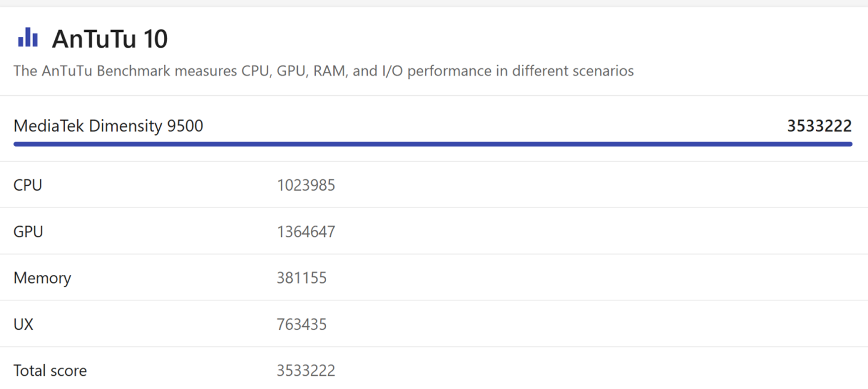
Task: Click the gray strip above the AnTuTu card
Action: [x=434, y=3]
